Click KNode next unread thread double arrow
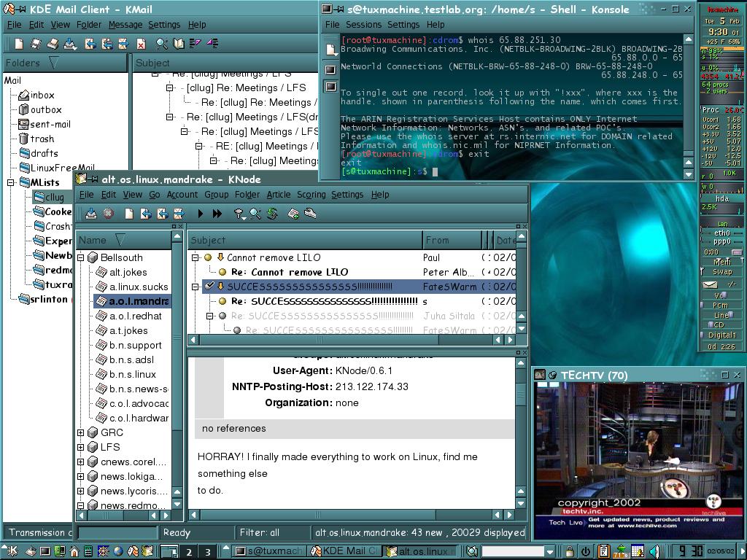Screen dimensions: 747x560 (217, 214)
